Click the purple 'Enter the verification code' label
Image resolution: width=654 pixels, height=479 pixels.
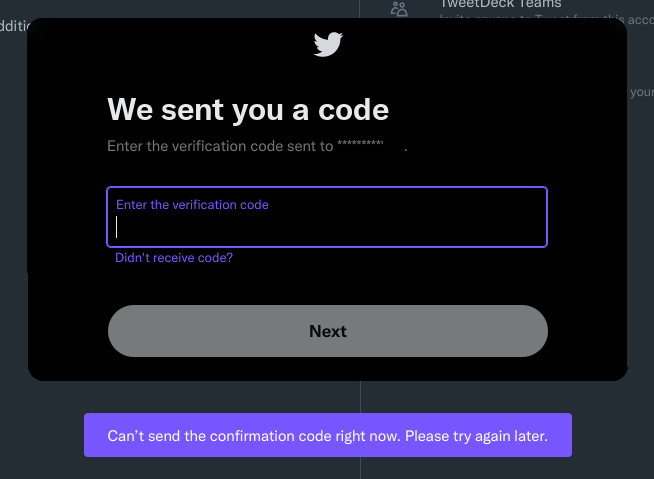coord(192,204)
